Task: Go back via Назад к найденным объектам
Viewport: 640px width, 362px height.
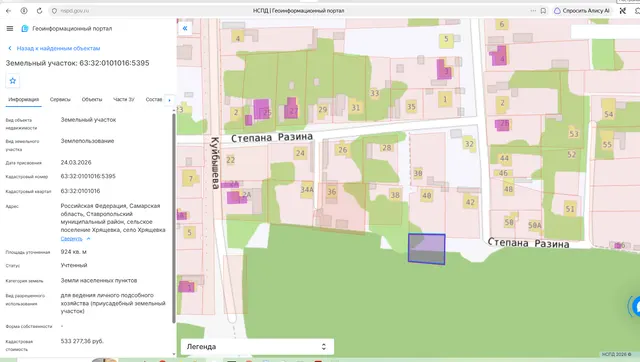Action: point(54,48)
